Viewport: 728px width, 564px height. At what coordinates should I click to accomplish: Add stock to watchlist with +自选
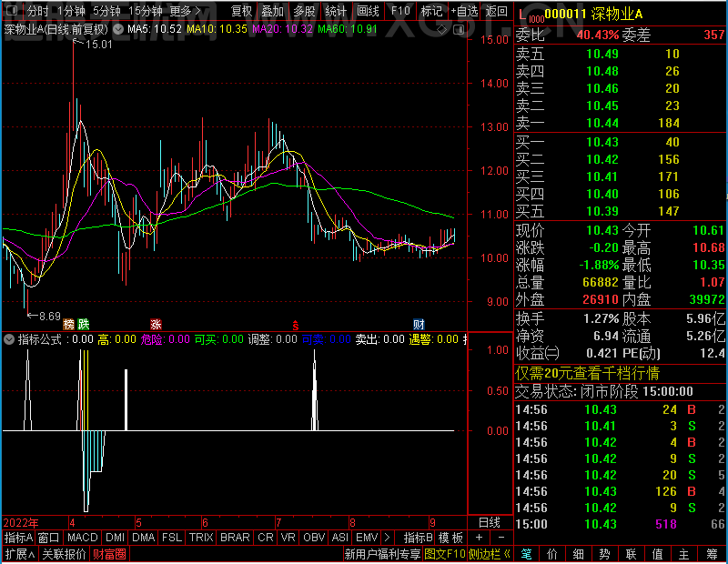[464, 10]
